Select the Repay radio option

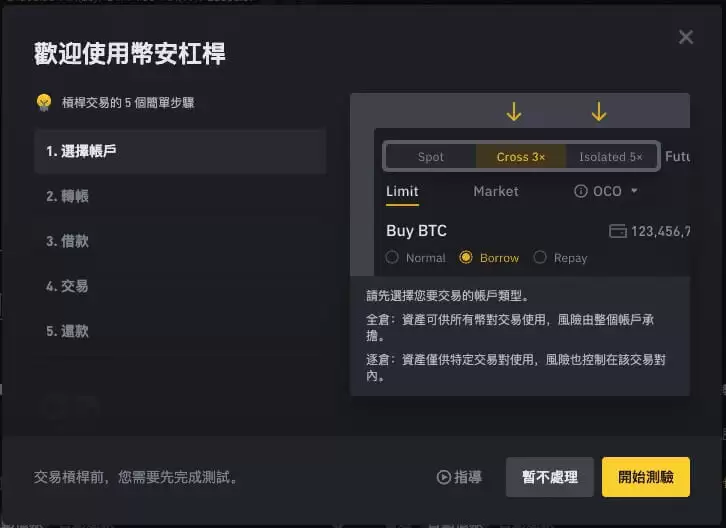[540, 257]
